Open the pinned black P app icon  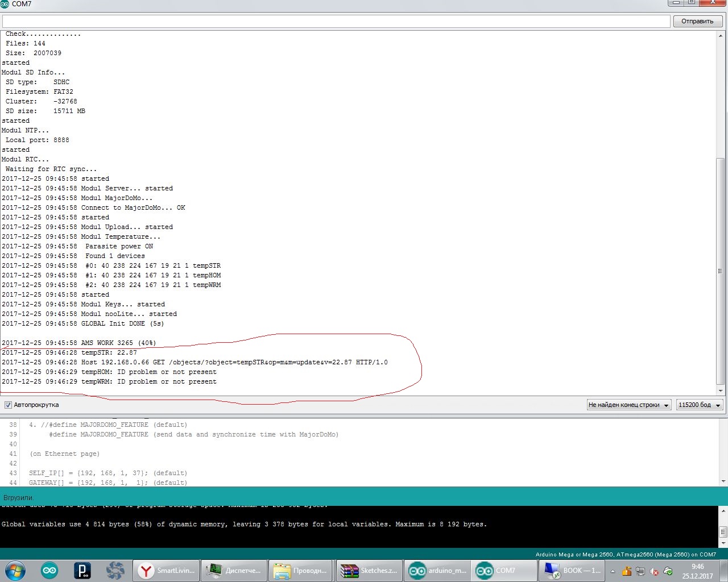[x=82, y=570]
